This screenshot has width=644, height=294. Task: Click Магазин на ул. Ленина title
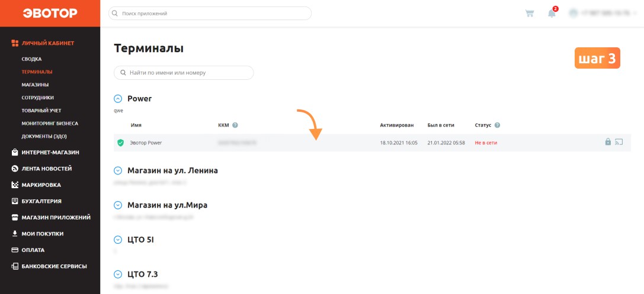pos(172,170)
